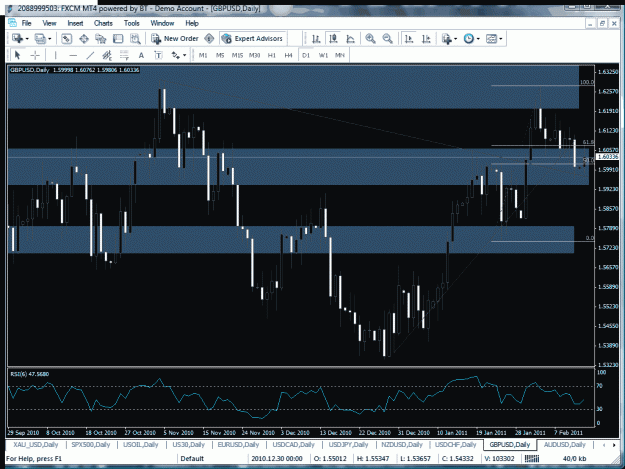The image size is (625, 469).
Task: Open the File menu
Action: 26,23
